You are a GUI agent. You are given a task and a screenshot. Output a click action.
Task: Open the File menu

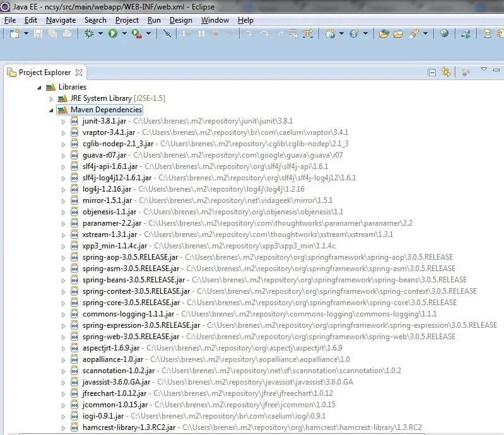(x=10, y=20)
